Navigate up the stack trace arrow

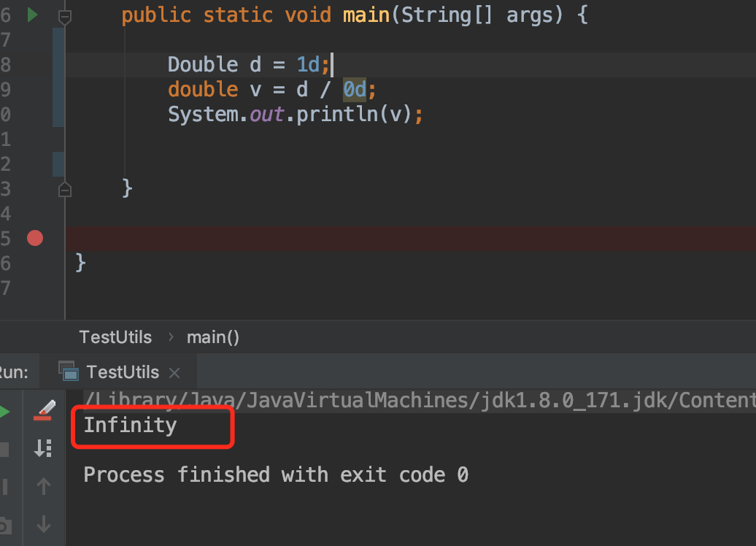[43, 485]
